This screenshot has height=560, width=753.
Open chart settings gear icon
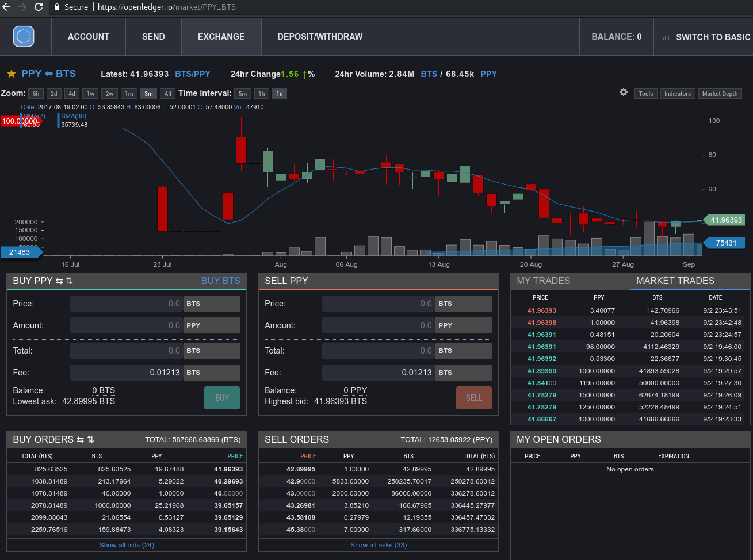[623, 92]
